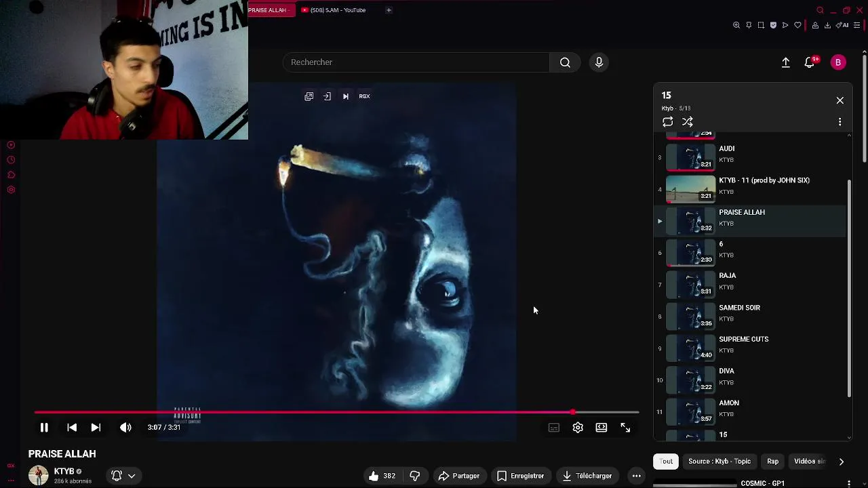Switch to the PRAISE ALLAH browser tab
The height and width of the screenshot is (488, 868).
click(x=271, y=10)
